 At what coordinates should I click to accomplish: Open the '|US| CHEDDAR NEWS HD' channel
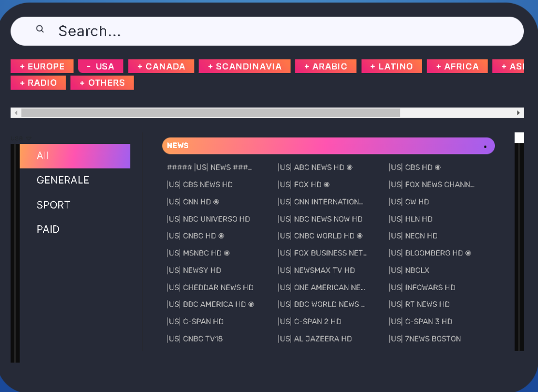pos(210,287)
